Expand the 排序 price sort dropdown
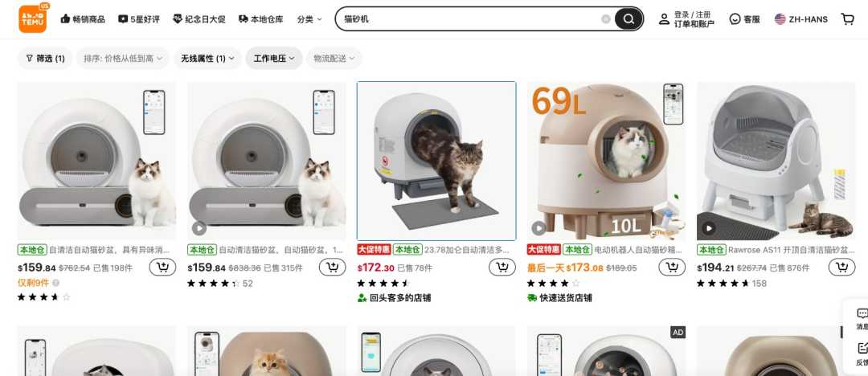 pyautogui.click(x=123, y=58)
